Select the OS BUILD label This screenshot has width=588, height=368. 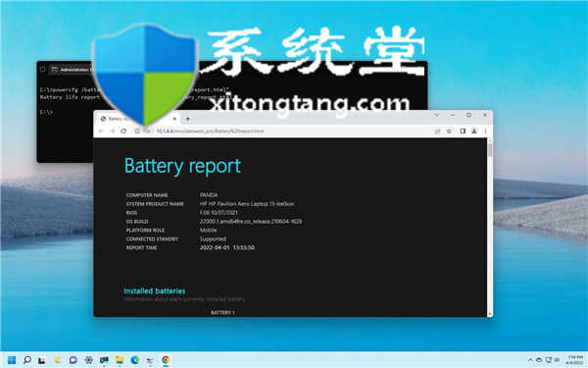coord(137,222)
